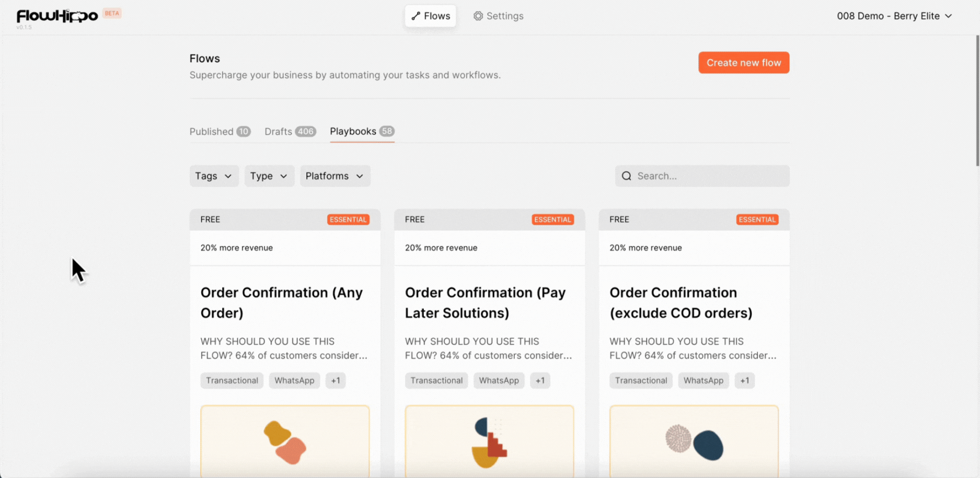Screen dimensions: 980x478
Task: Open the Platforms filter dropdown
Action: point(335,176)
